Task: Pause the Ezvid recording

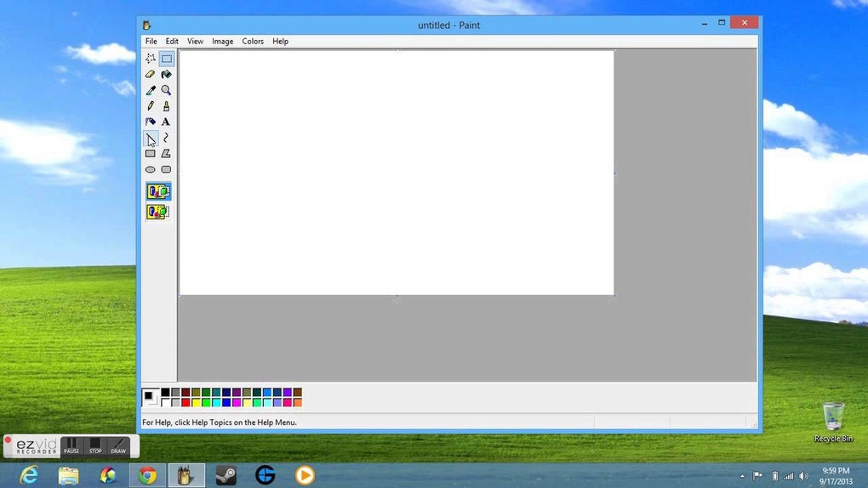Action: pos(71,446)
